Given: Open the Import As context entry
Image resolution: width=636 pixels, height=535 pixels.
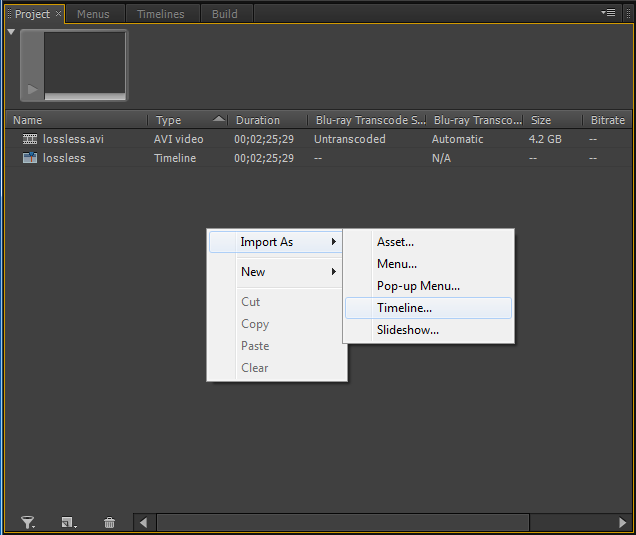Looking at the screenshot, I should tap(276, 242).
